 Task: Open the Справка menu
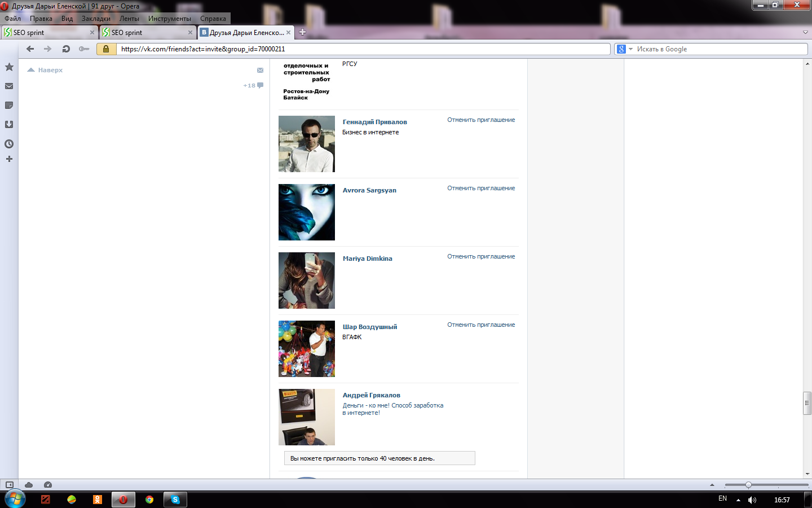pyautogui.click(x=213, y=19)
